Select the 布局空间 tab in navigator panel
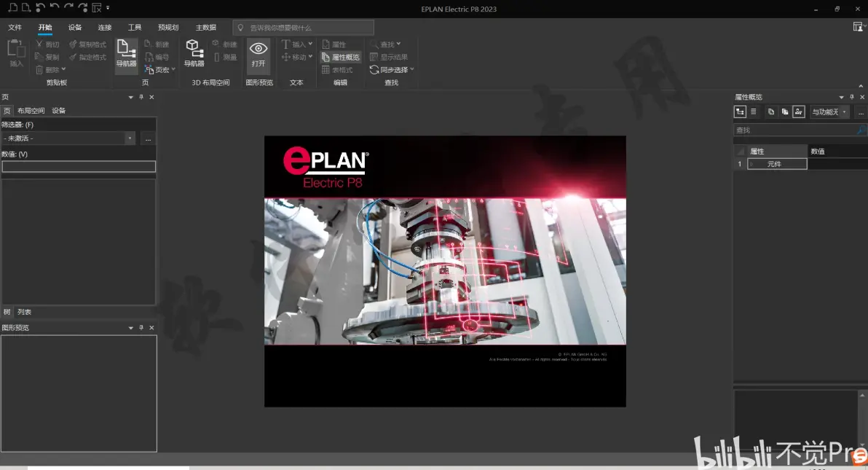868x470 pixels. 31,110
